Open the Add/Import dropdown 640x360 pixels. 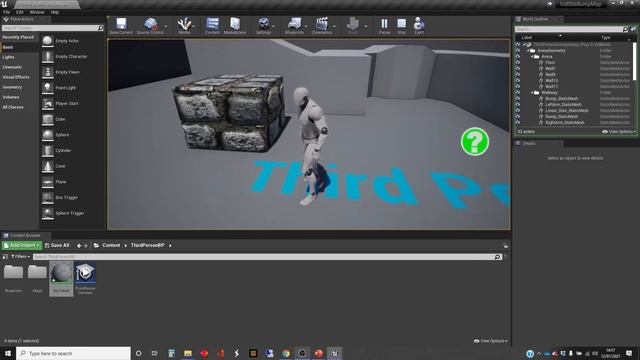click(22, 245)
